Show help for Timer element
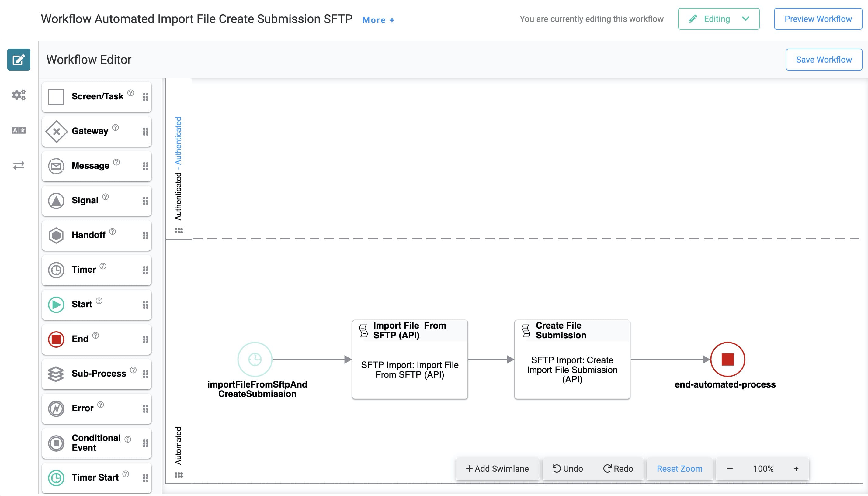 pos(103,266)
